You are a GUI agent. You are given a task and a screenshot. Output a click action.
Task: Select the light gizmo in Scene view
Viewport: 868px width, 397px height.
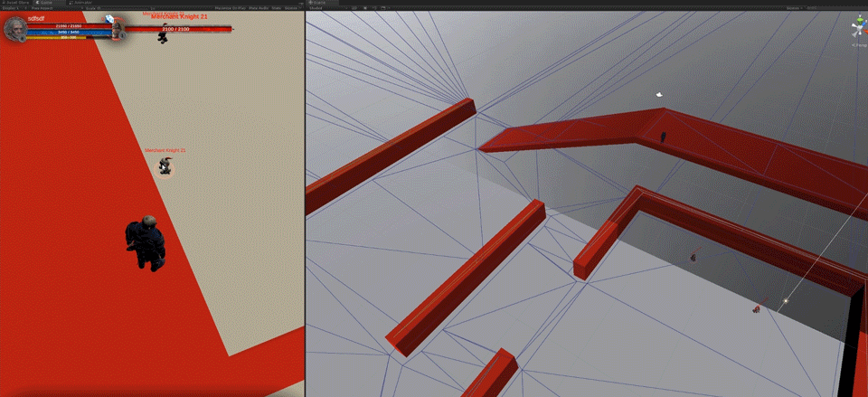point(786,300)
